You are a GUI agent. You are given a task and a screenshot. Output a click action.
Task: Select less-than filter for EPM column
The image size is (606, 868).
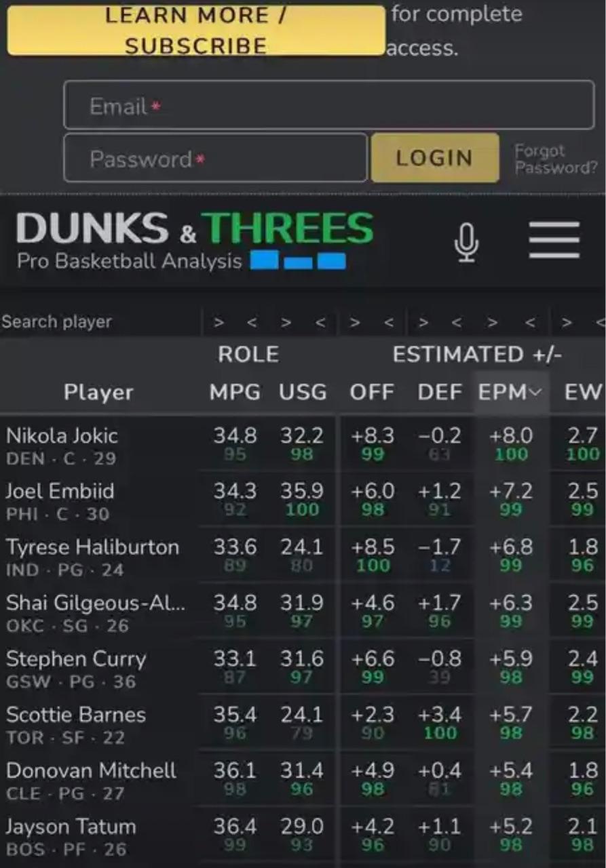[531, 322]
